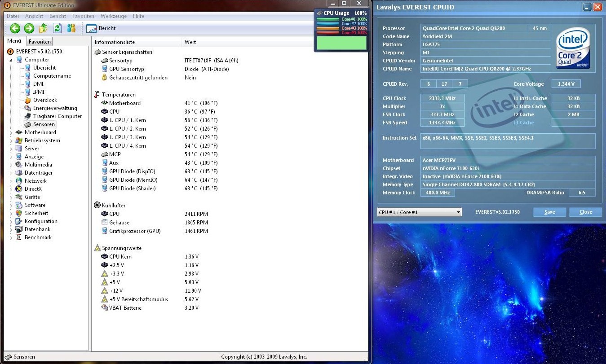Expand the Multimedia tree node

pos(12,165)
